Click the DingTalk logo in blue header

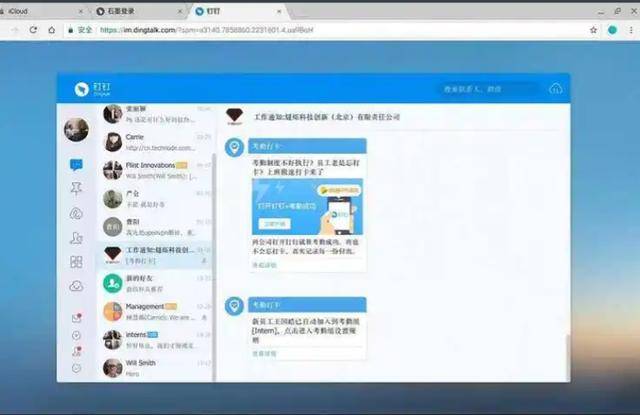pos(85,89)
